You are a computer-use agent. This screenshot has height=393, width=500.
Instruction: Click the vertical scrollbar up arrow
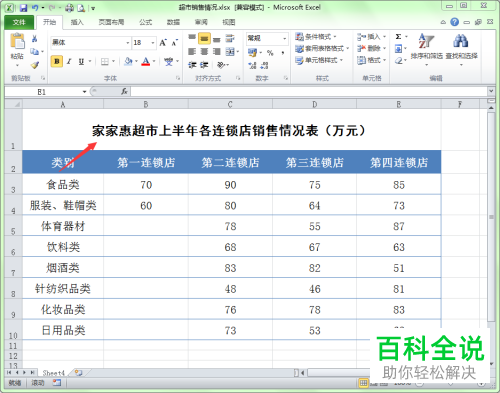pos(491,108)
